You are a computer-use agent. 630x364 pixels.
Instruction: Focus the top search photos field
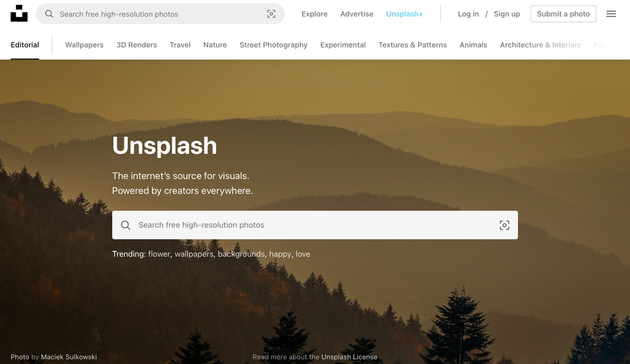coord(160,14)
